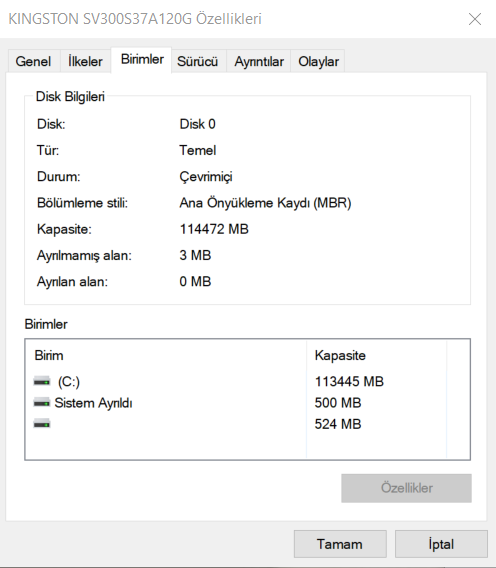
Task: Click the Ayrılan alan: label
Action: click(x=72, y=282)
